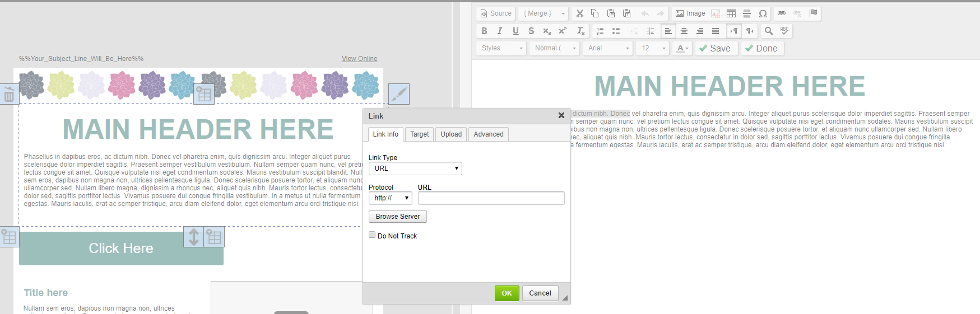
Task: Click Cancel in Link dialog
Action: click(x=540, y=293)
